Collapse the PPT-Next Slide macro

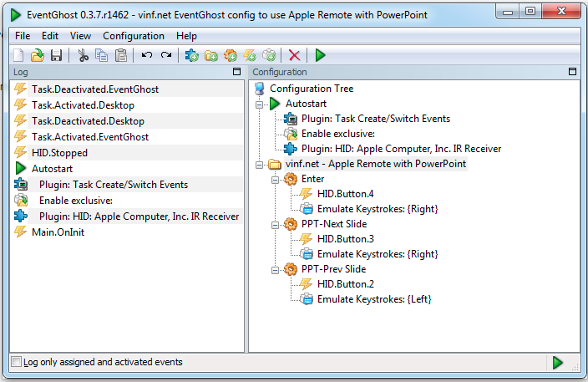point(276,224)
